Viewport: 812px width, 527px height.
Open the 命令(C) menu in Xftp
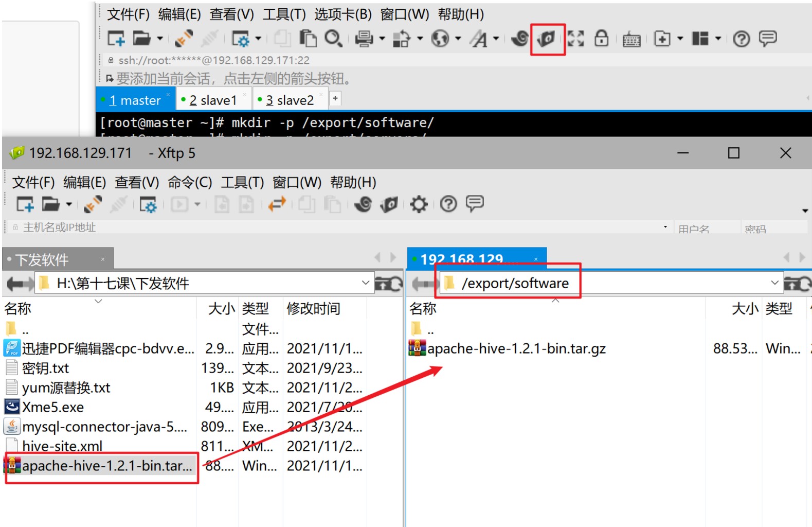pos(190,182)
